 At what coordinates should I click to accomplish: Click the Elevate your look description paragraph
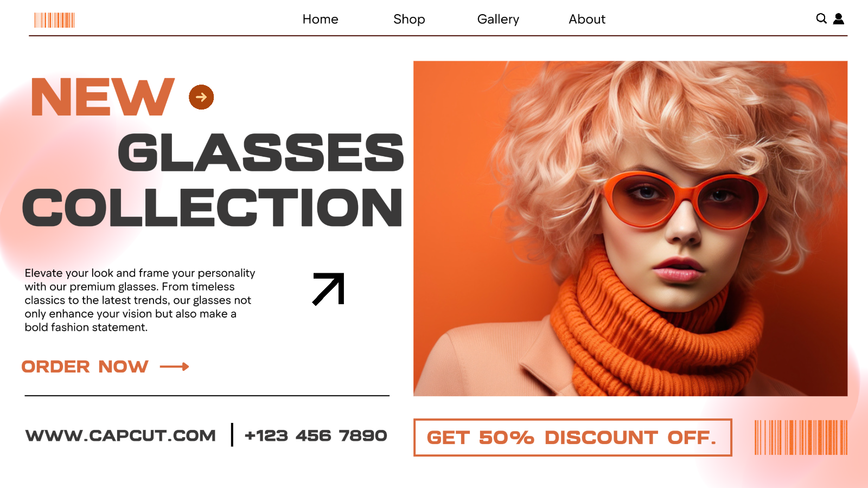pyautogui.click(x=140, y=300)
